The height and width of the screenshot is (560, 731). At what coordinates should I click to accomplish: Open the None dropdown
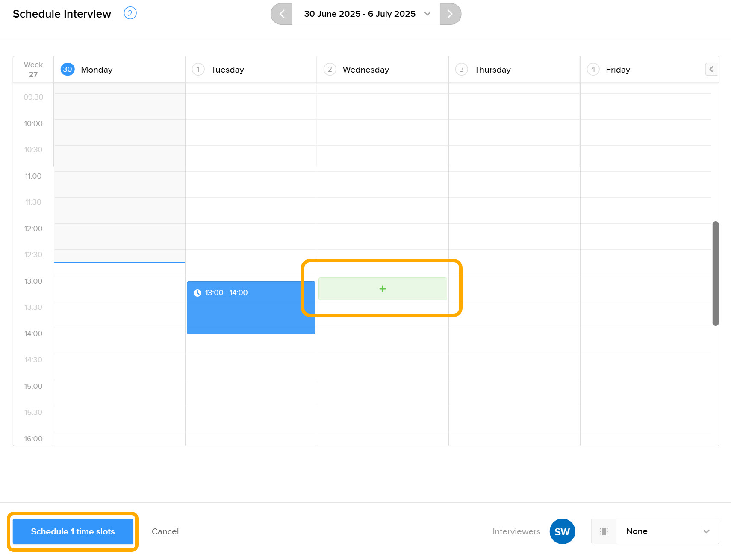coord(667,531)
